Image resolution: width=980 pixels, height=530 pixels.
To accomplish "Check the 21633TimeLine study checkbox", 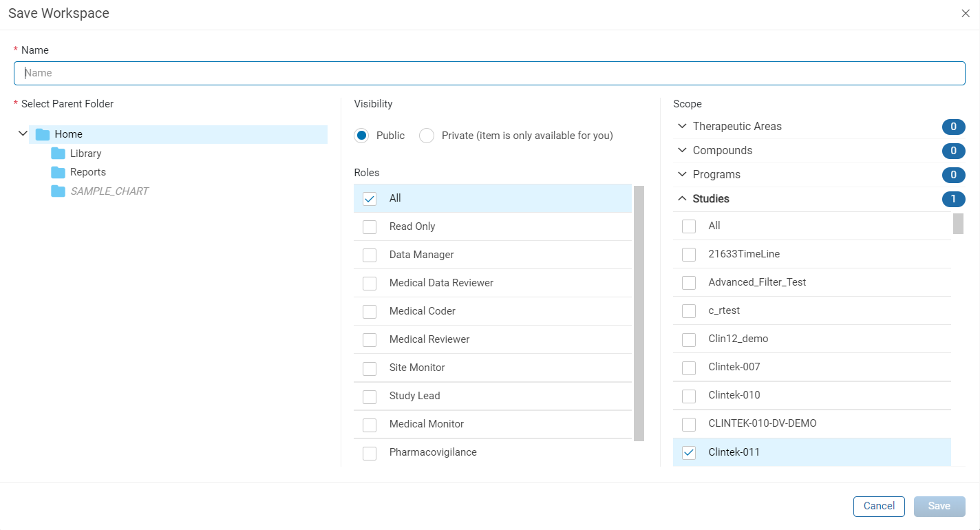I will pos(689,254).
